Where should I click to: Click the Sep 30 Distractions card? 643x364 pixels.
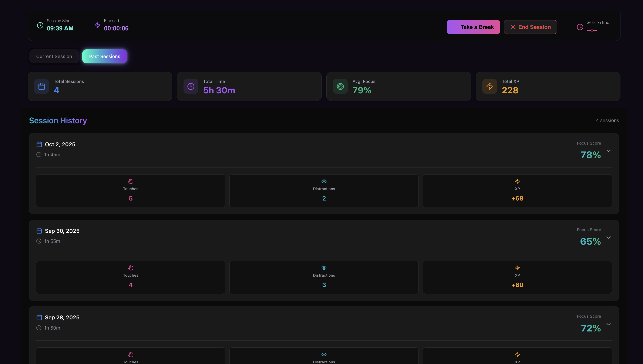pyautogui.click(x=324, y=277)
